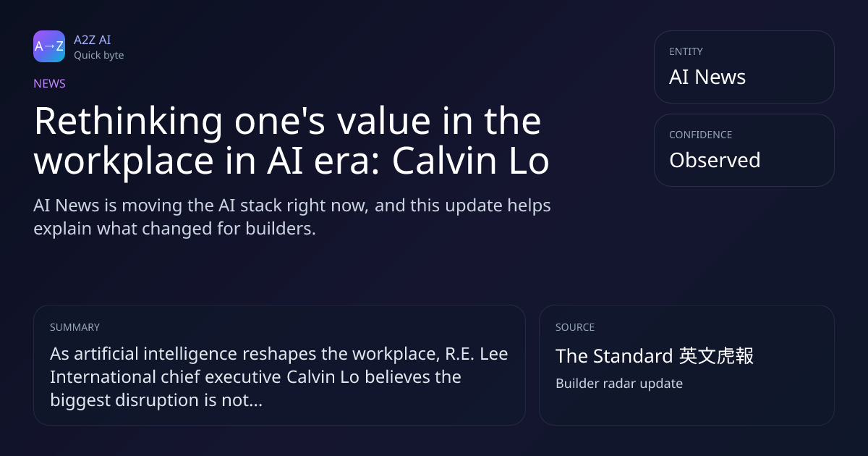Click the A→Z gradient logo icon
This screenshot has height=456, width=868.
point(49,46)
